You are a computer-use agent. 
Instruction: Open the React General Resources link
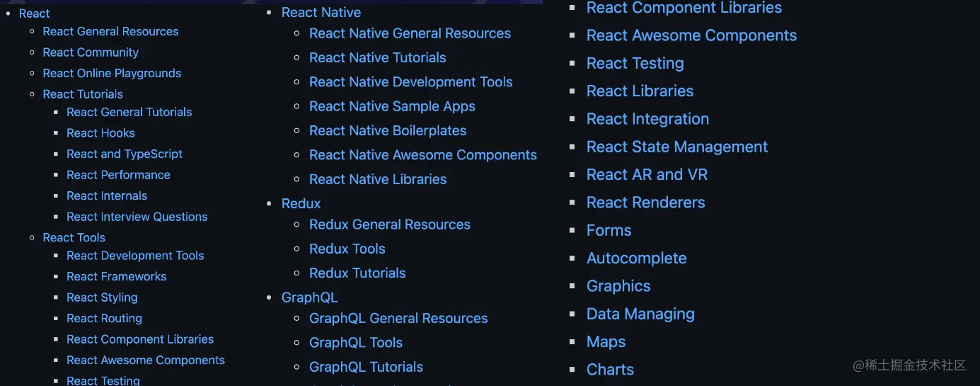(x=110, y=31)
